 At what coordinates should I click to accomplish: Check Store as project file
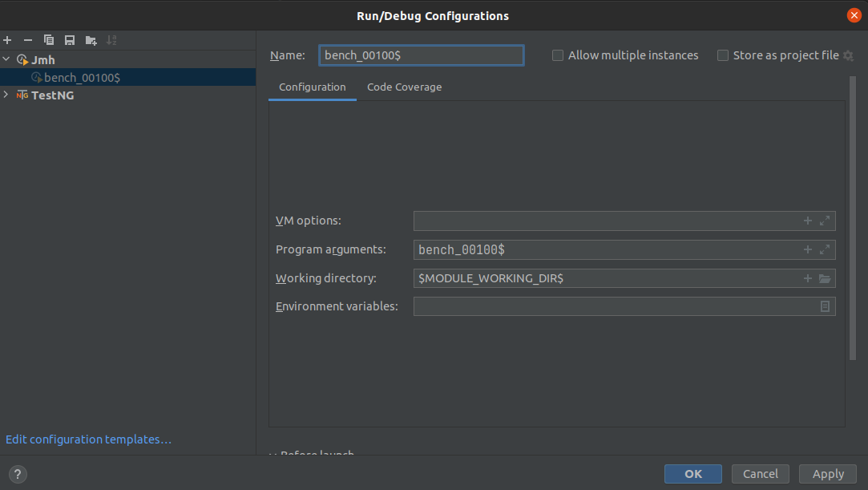(722, 55)
